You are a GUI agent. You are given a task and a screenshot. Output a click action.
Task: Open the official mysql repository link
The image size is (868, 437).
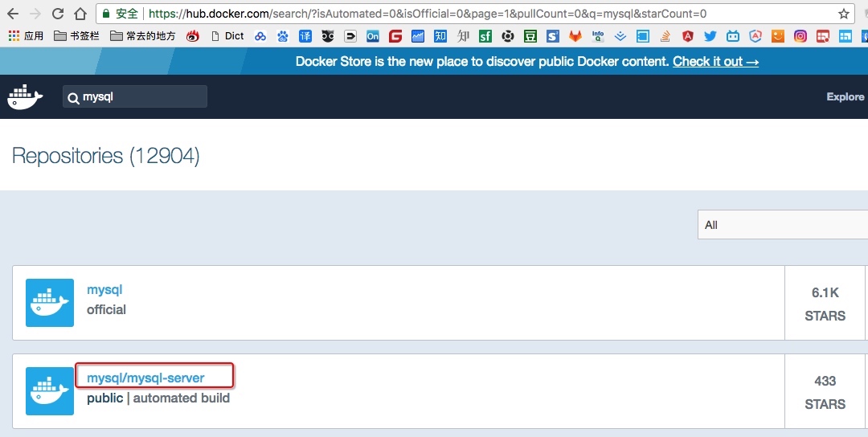104,289
